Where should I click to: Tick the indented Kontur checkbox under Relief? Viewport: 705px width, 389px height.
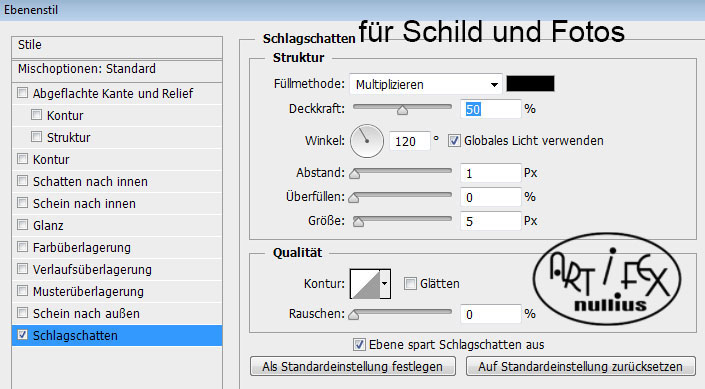pos(36,115)
